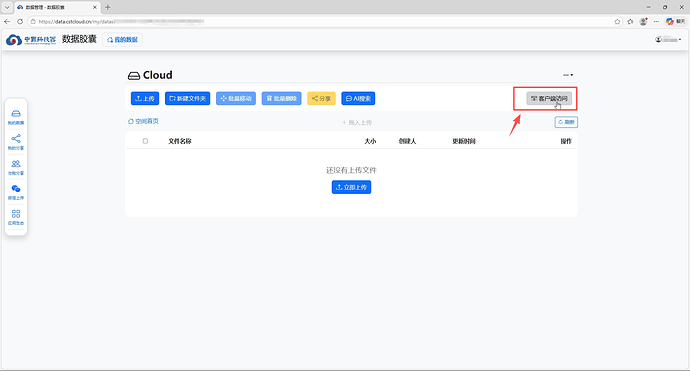The width and height of the screenshot is (690, 371).
Task: Click the yellow 分享 share button
Action: tap(321, 99)
